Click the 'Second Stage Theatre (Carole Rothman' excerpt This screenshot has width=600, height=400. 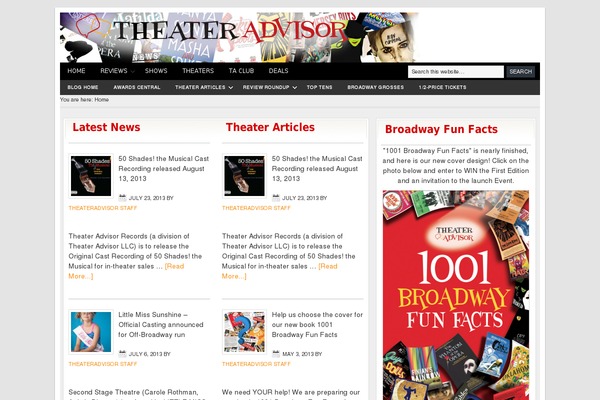click(137, 394)
